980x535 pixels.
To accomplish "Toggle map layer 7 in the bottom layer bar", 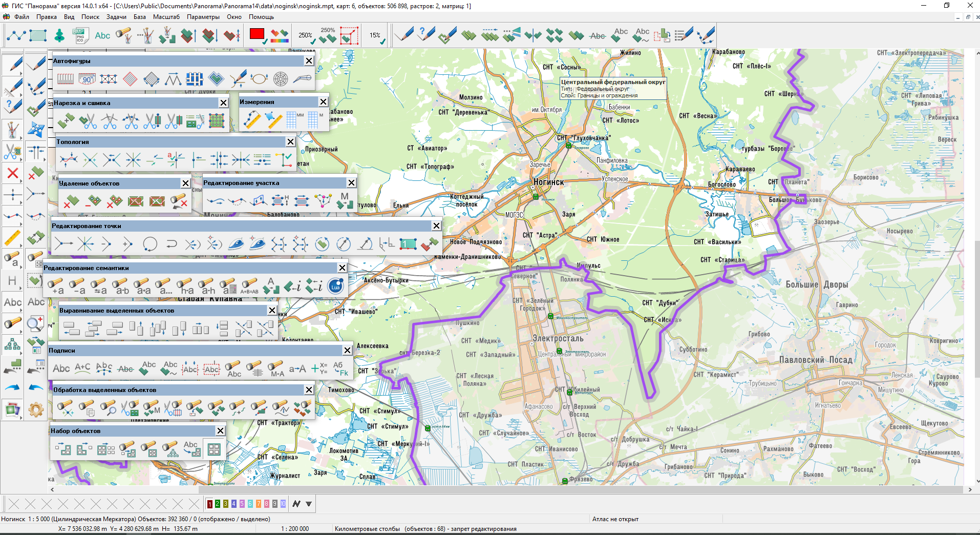I will point(258,504).
